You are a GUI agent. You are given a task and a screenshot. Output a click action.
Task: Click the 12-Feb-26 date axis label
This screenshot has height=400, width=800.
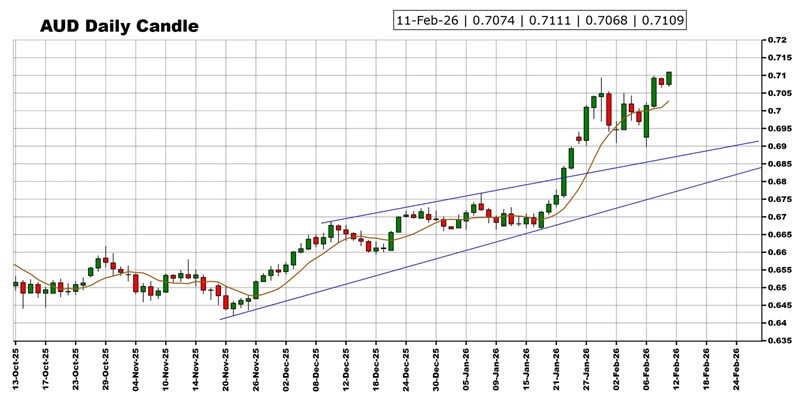pos(677,370)
